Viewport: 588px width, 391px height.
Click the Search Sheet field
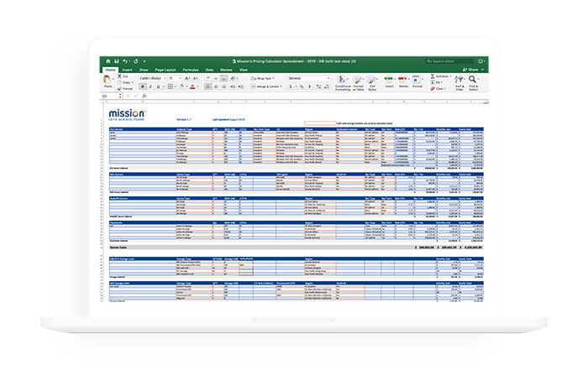click(449, 61)
